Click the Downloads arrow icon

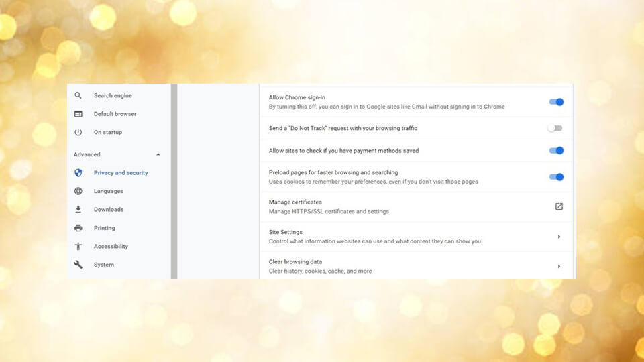point(78,209)
